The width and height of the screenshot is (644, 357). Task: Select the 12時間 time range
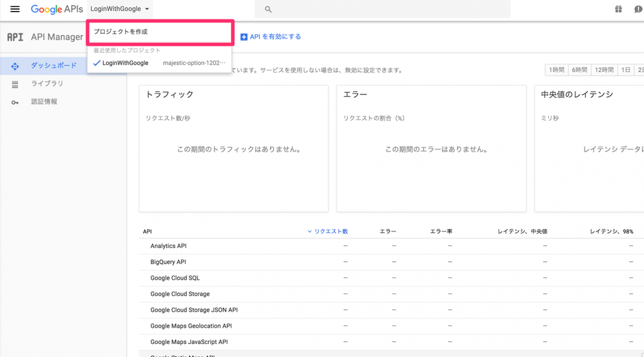coord(604,70)
